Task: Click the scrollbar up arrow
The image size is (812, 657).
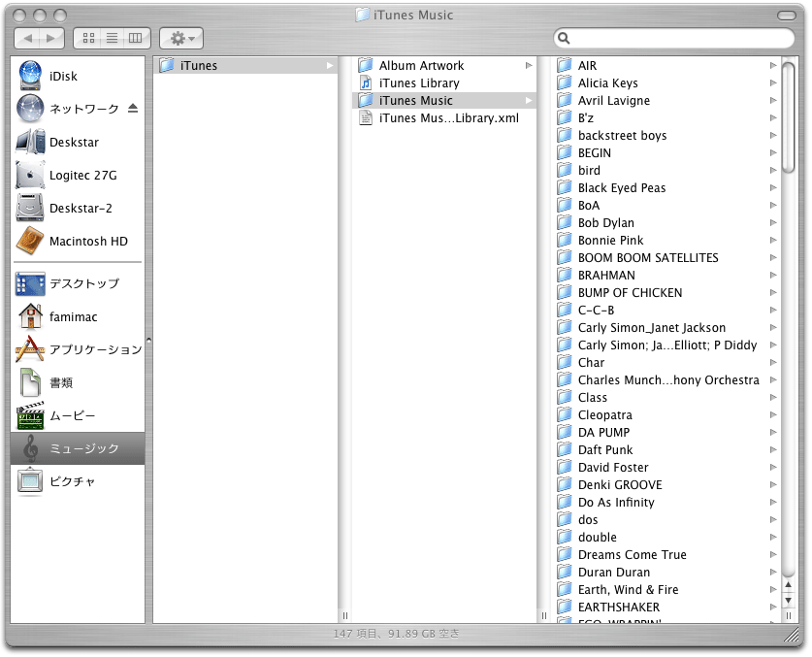Action: click(x=788, y=585)
